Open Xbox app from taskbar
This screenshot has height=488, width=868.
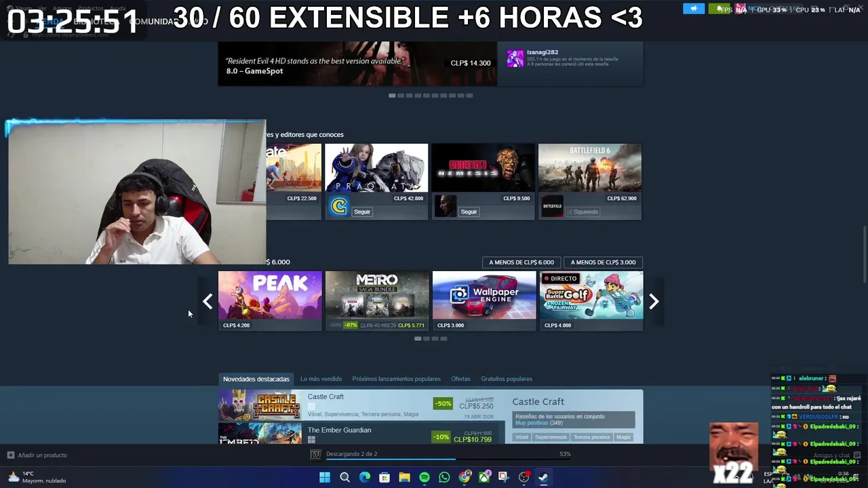pyautogui.click(x=484, y=477)
